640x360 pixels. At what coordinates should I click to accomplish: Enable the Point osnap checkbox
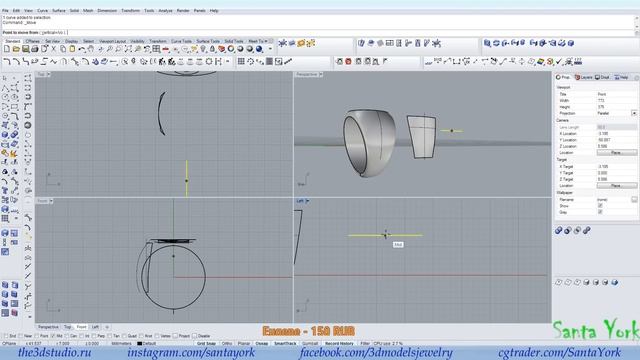pyautogui.click(x=37, y=336)
